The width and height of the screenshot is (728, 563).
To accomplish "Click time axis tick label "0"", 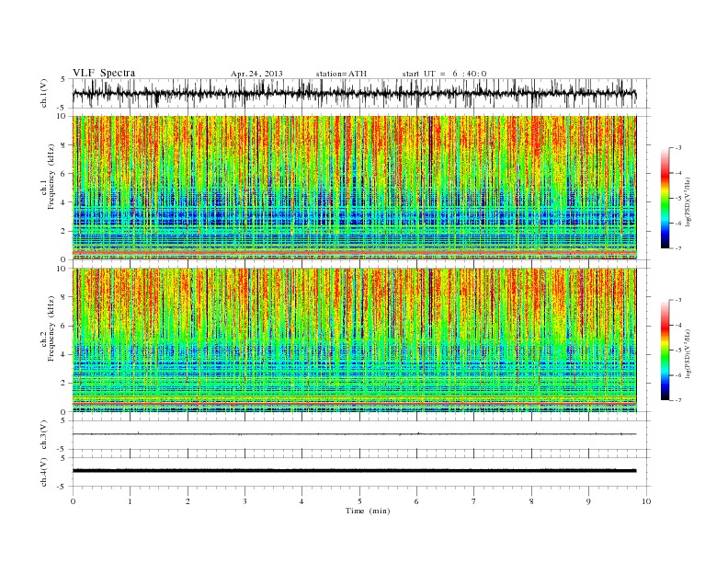I will tap(73, 501).
